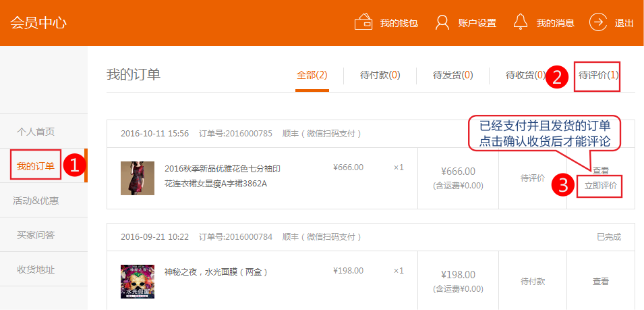
Task: Click the account settings person icon
Action: click(442, 22)
